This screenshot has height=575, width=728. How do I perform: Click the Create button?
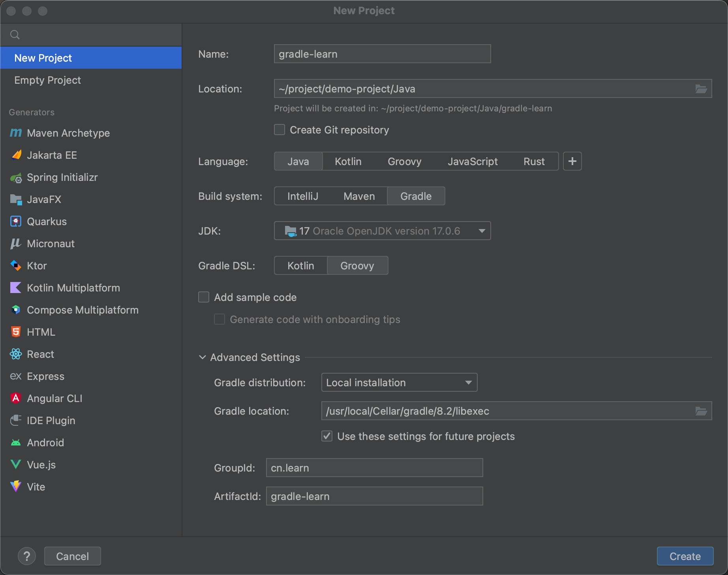point(685,556)
